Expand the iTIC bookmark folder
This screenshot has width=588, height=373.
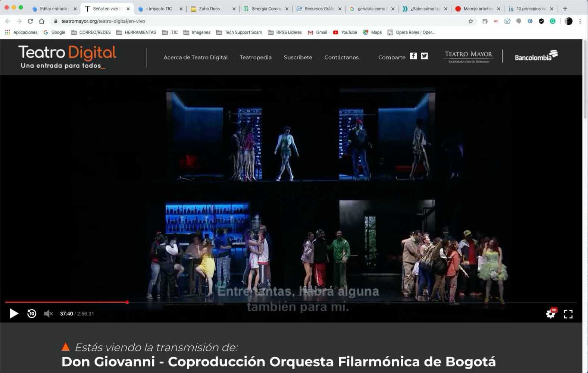[170, 32]
